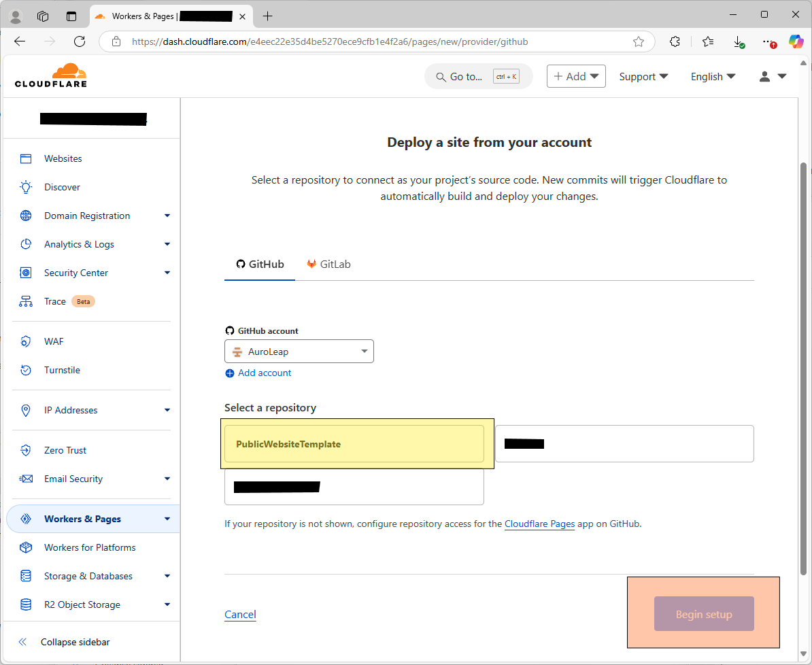Expand the Domain Registration submenu arrow
This screenshot has height=665, width=812.
[x=167, y=216]
